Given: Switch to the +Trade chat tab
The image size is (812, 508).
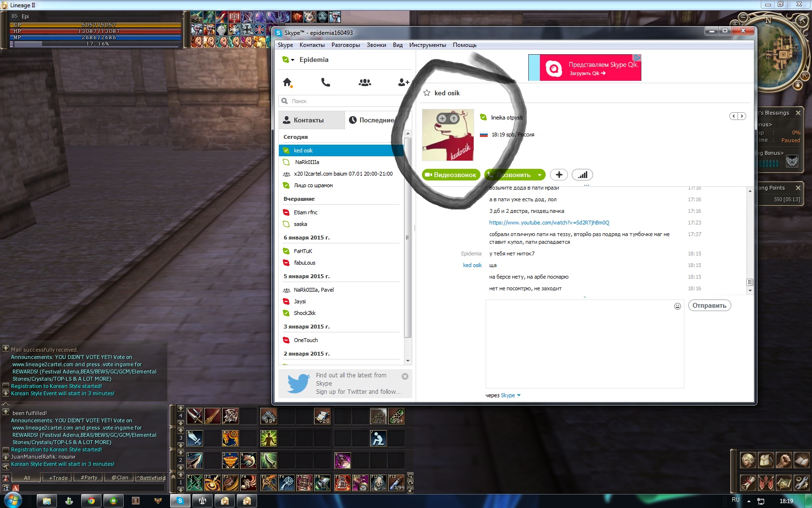Looking at the screenshot, I should (x=58, y=478).
